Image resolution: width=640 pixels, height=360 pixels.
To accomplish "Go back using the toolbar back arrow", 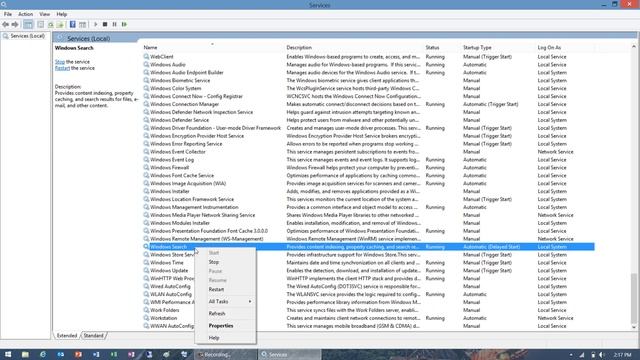I will 5,24.
